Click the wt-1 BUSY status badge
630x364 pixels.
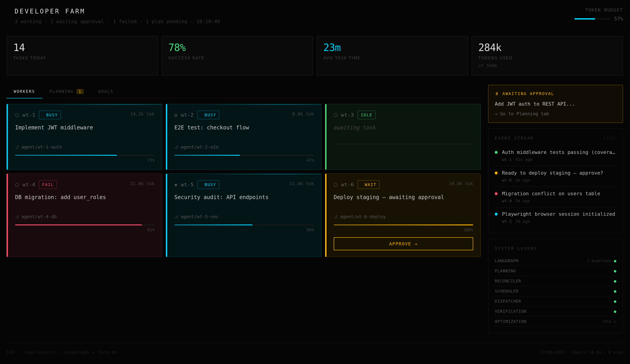[x=50, y=115]
